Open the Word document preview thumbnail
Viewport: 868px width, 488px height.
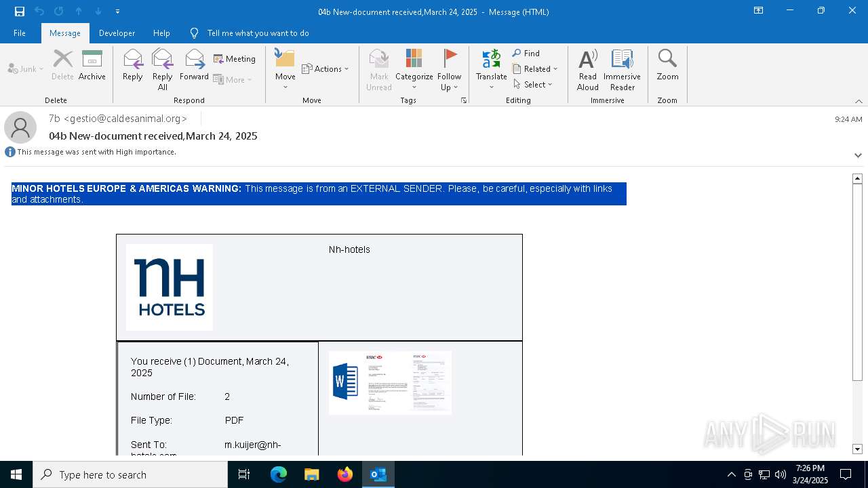pos(390,382)
